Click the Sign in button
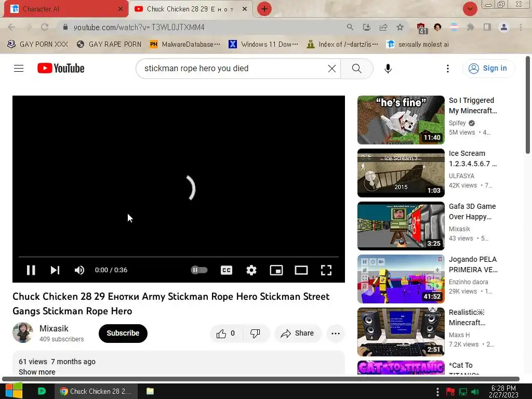 [488, 68]
